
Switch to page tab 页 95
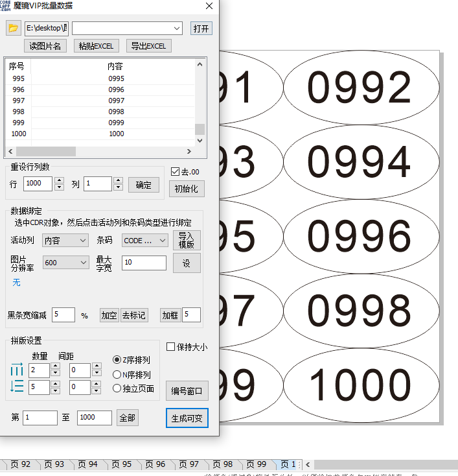(121, 464)
